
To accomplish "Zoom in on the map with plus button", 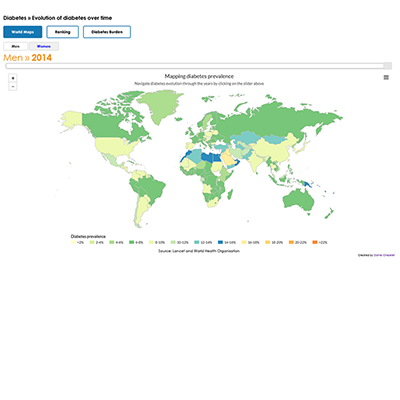I will (13, 78).
